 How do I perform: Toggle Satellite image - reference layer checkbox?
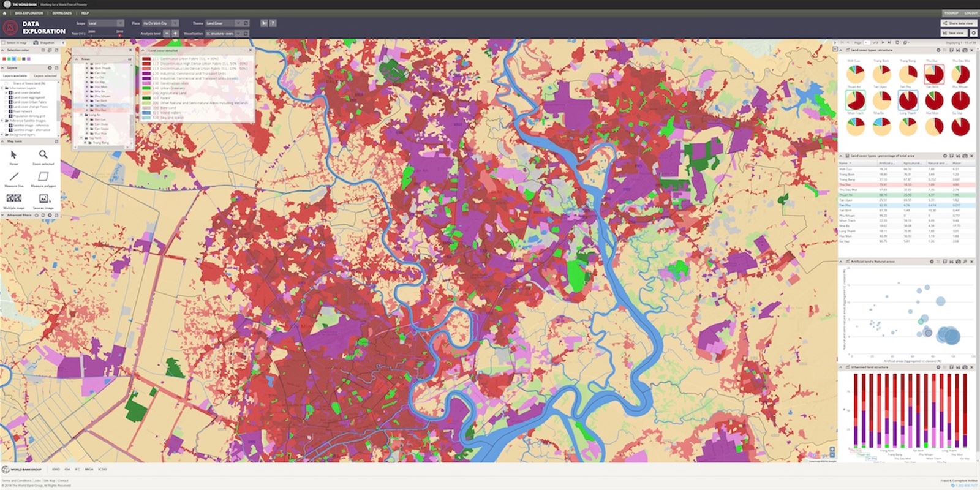(6, 126)
